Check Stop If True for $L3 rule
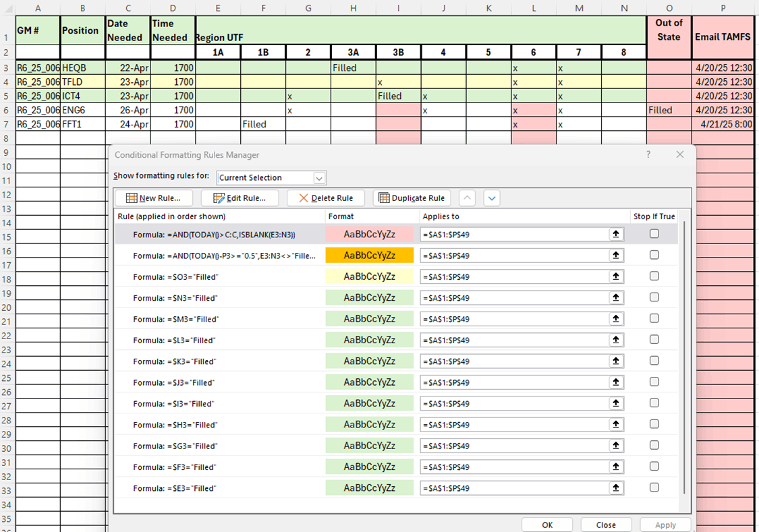Screen dimensions: 759x532 (x=654, y=340)
